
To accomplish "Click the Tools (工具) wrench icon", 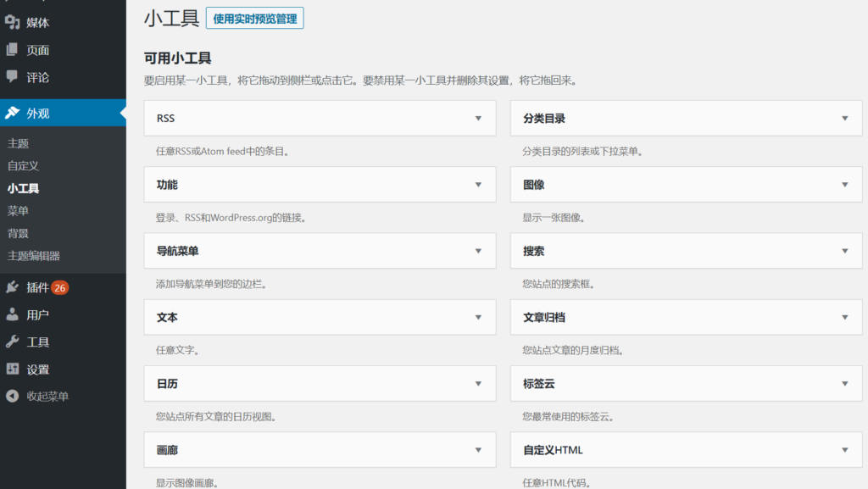I will (13, 342).
